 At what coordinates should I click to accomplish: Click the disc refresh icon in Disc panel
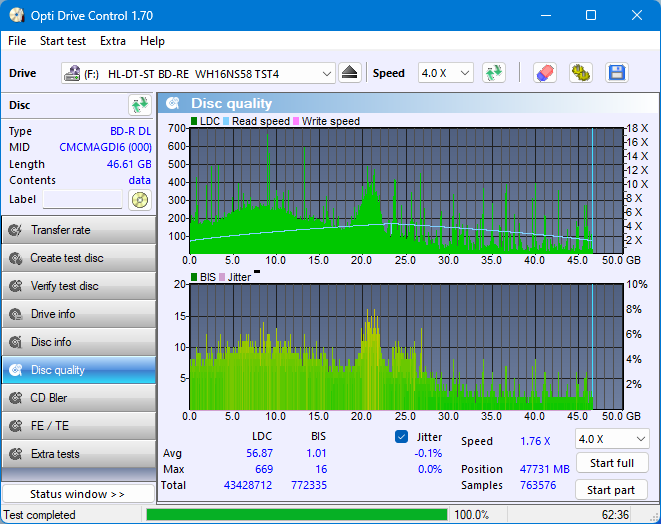139,105
